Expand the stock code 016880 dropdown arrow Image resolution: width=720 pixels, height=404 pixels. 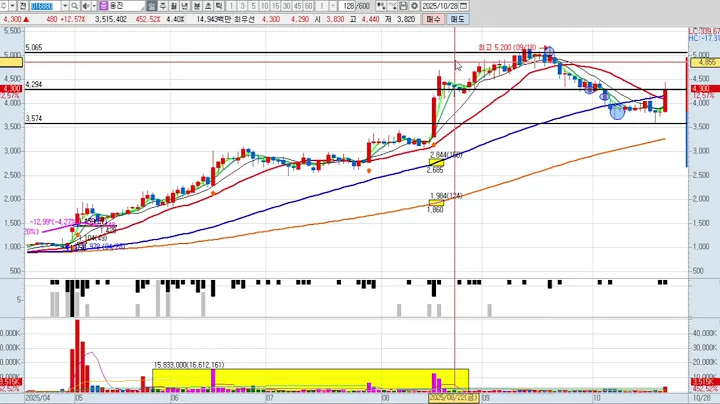(x=65, y=6)
